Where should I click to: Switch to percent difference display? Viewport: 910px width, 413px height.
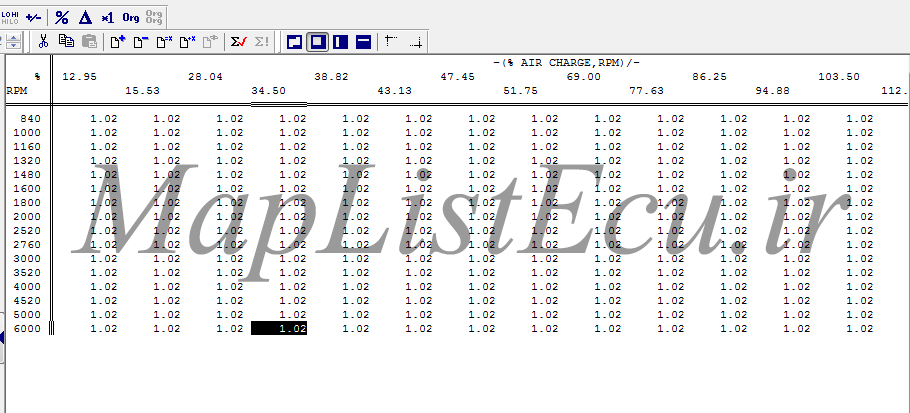[62, 17]
